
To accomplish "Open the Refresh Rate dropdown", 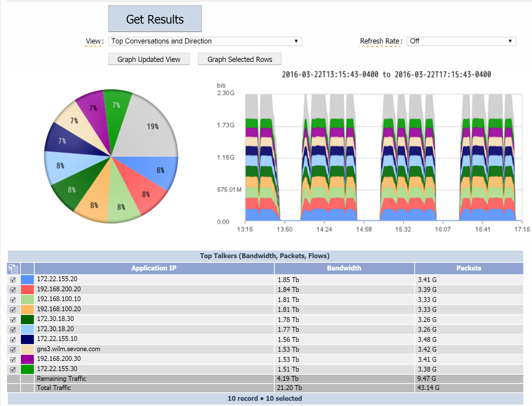I will coord(461,41).
